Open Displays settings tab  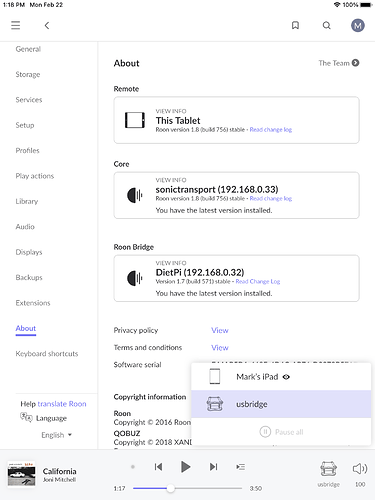click(x=29, y=252)
